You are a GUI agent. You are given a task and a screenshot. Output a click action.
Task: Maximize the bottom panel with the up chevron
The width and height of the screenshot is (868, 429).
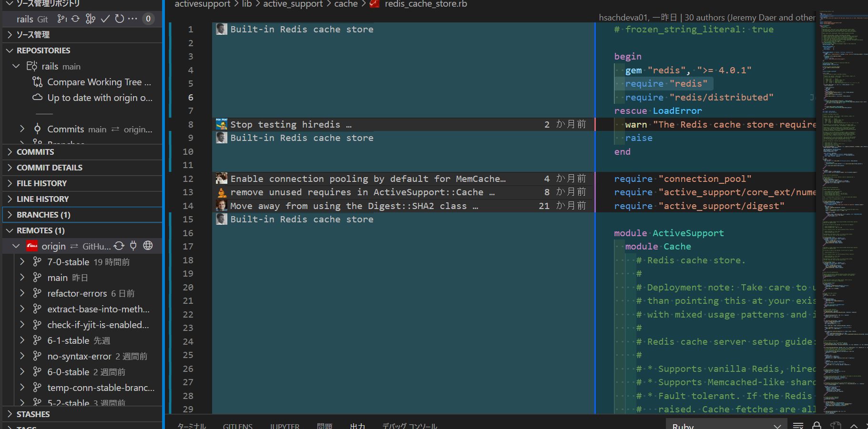[x=854, y=426]
